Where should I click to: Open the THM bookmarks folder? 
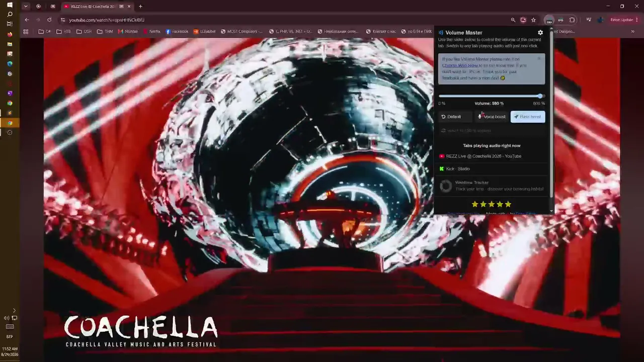105,32
